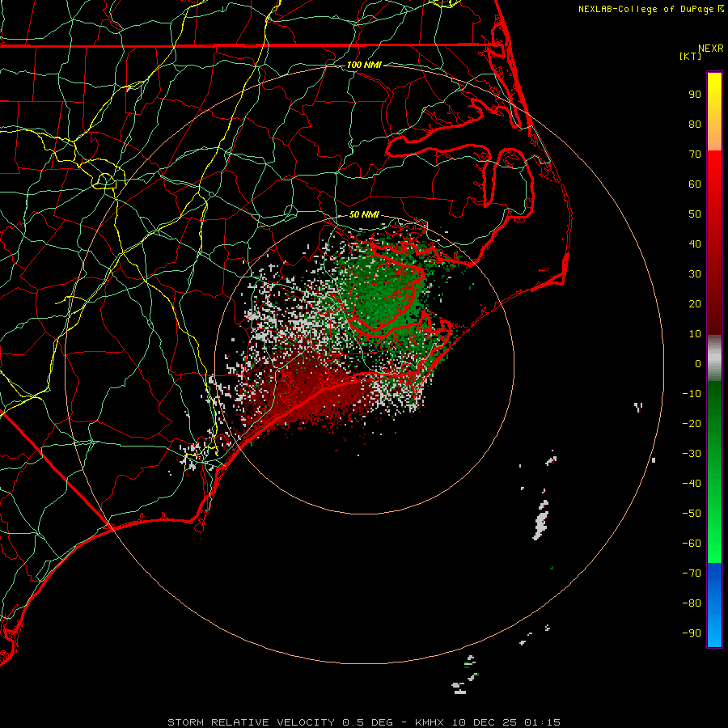728x728 pixels.
Task: Click the KT units label above the color scale
Action: coord(691,56)
